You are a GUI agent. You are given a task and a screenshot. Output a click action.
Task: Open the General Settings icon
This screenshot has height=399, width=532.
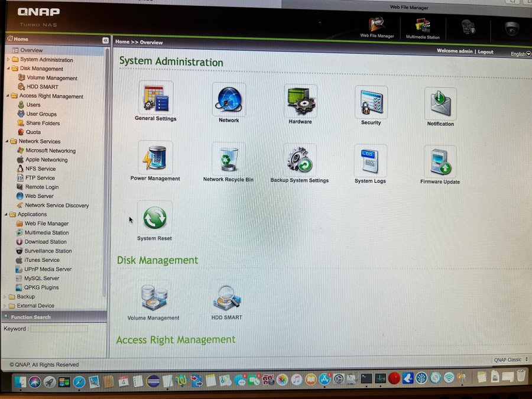point(155,98)
